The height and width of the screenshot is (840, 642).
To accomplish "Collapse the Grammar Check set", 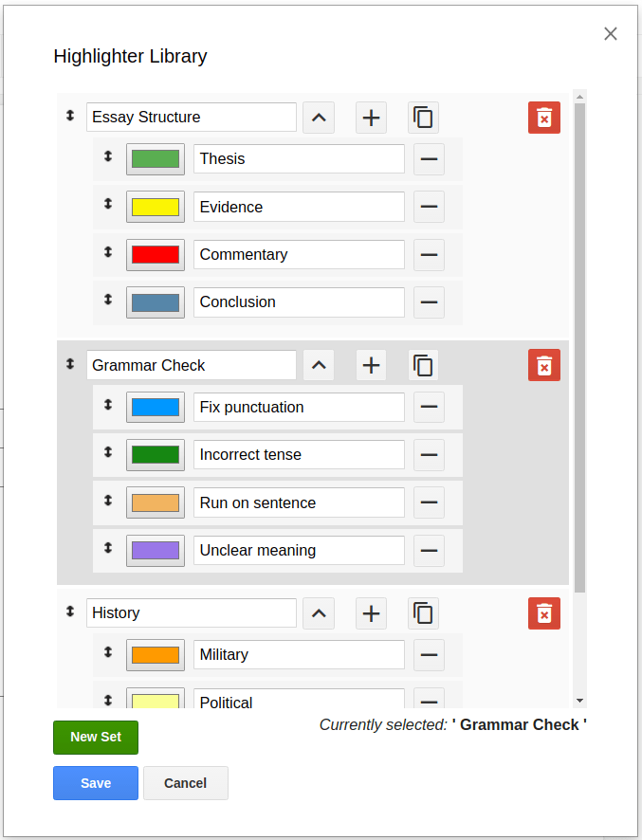I will pos(319,365).
